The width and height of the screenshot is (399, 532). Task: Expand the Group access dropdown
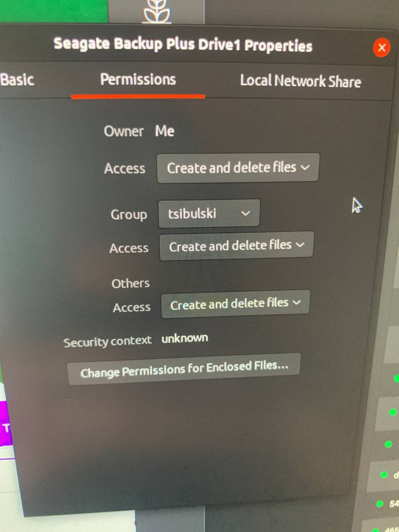coord(236,246)
